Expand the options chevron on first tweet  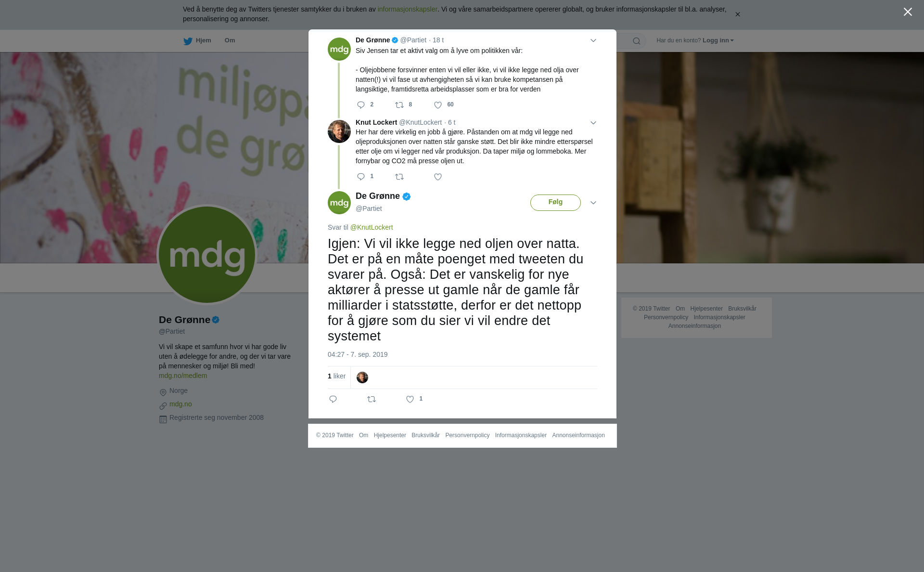coord(593,40)
